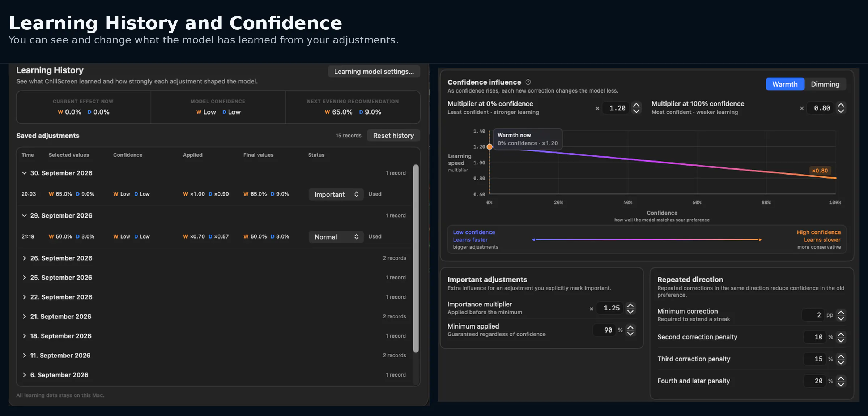The height and width of the screenshot is (416, 868).
Task: Open the Confidence influence help icon
Action: point(528,82)
